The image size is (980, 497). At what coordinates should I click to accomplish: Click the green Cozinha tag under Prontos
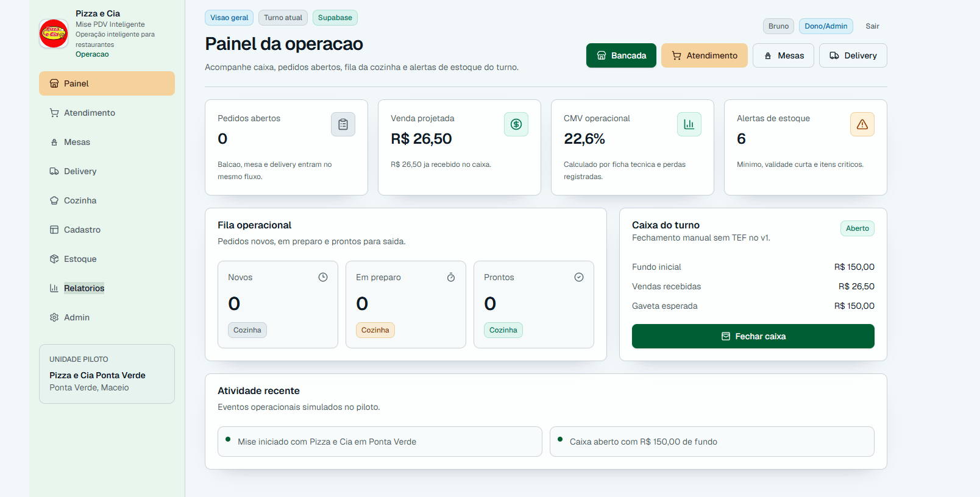click(503, 330)
